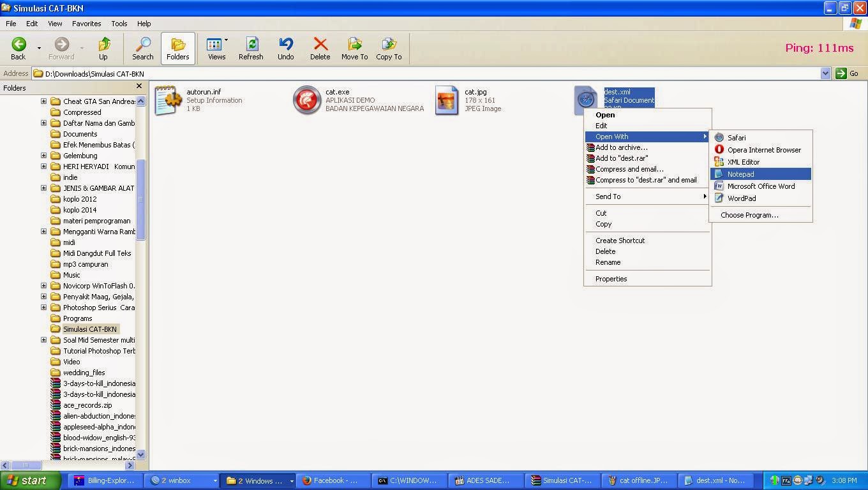Open the Edit menu
The image size is (868, 490).
(32, 24)
